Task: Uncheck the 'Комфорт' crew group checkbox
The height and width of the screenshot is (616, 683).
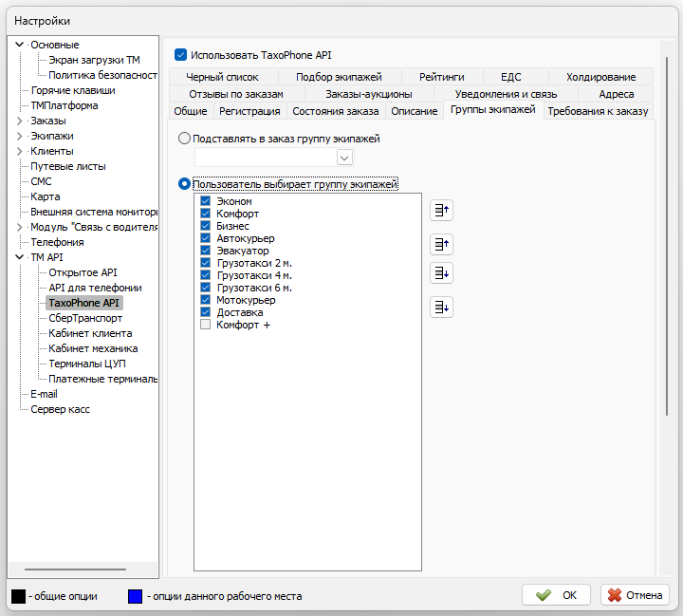Action: click(x=205, y=214)
